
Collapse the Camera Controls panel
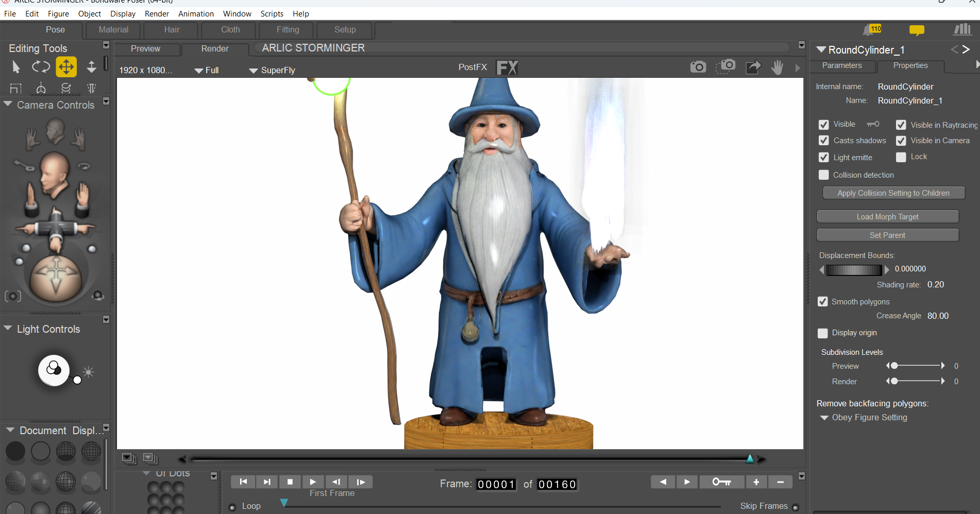[8, 104]
